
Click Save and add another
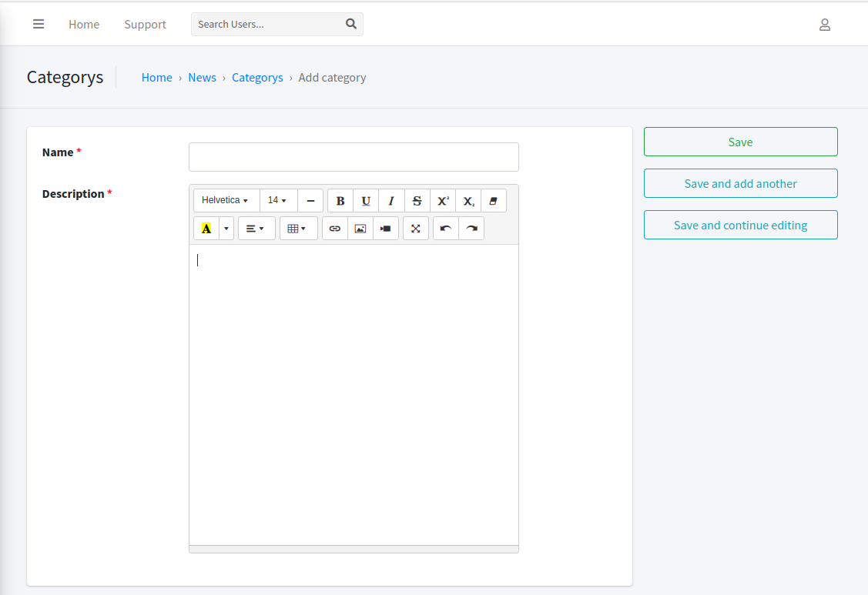pyautogui.click(x=740, y=183)
